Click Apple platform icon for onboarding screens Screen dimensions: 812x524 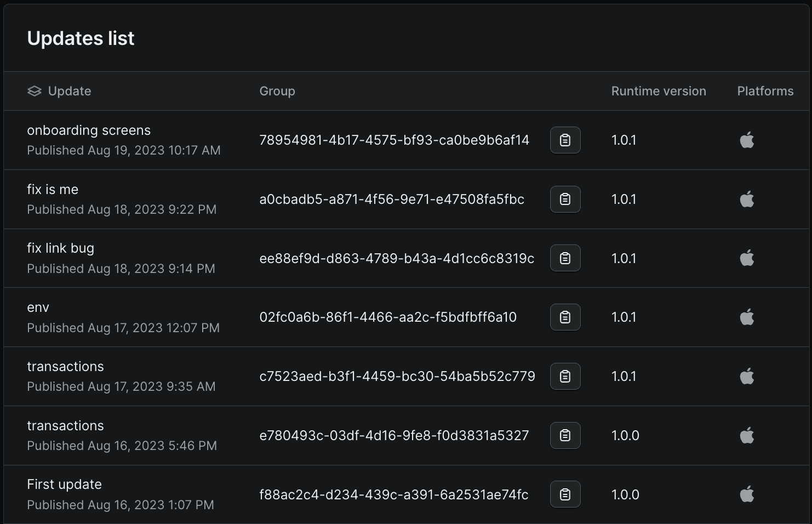click(x=747, y=140)
